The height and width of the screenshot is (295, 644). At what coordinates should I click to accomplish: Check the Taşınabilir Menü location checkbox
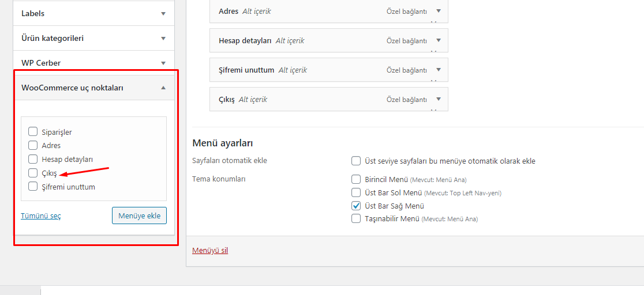pyautogui.click(x=356, y=219)
